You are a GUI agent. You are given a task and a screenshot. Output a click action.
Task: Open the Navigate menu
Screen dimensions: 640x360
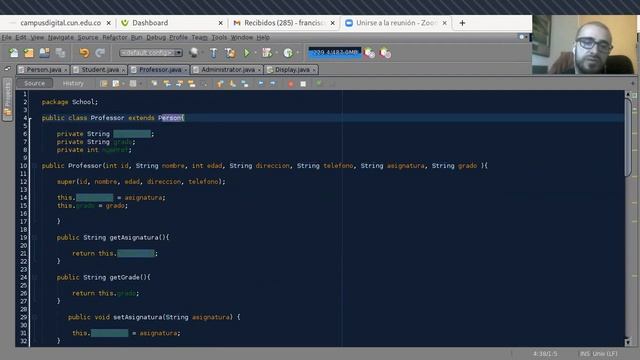61,37
